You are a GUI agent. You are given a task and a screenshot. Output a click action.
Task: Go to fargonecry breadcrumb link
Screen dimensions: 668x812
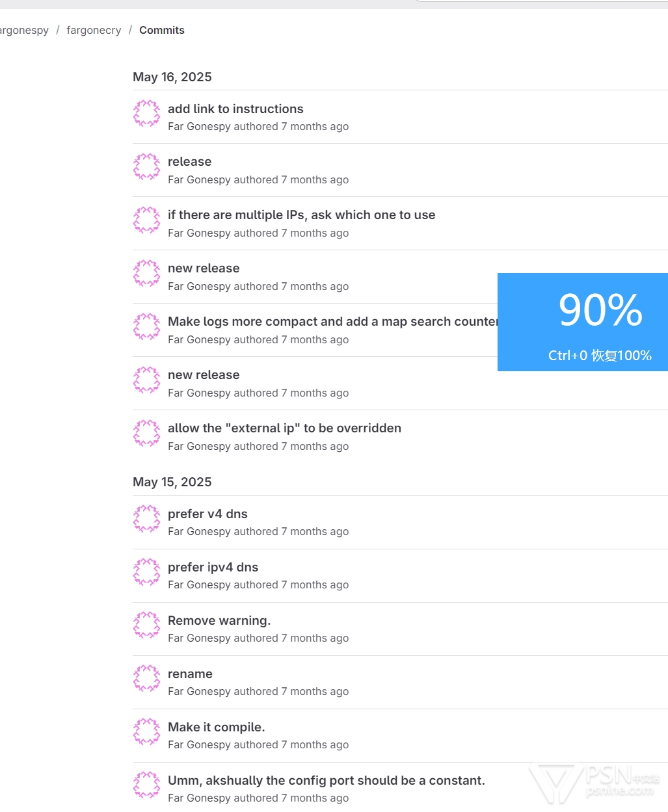point(94,31)
